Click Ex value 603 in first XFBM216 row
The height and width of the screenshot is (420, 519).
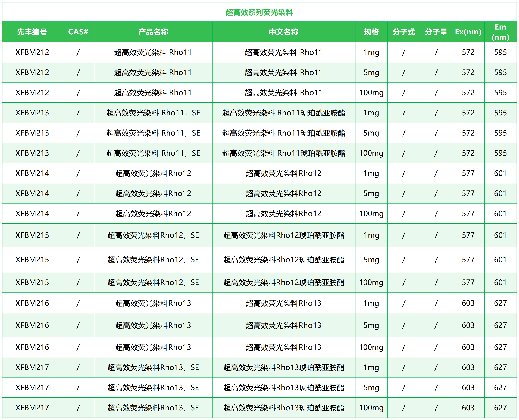click(x=468, y=303)
